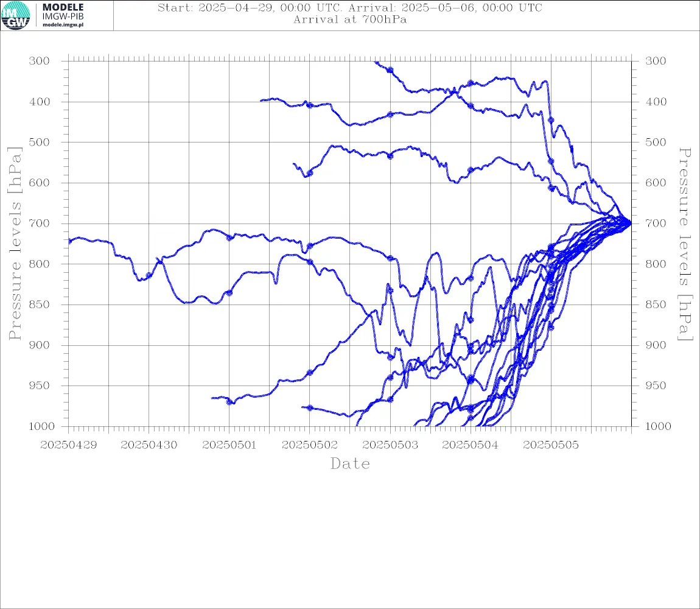Click the left axis 950 label

point(40,385)
